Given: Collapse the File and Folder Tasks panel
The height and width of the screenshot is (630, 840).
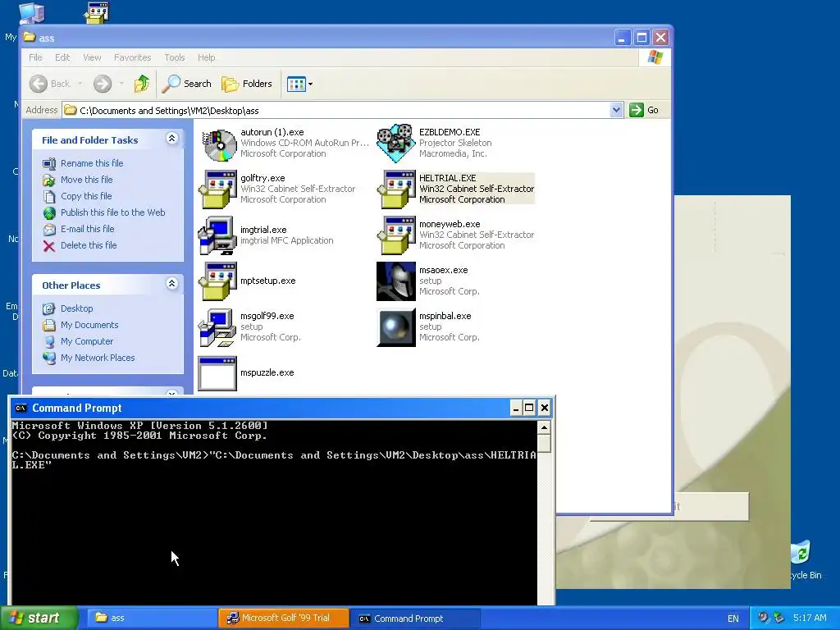Looking at the screenshot, I should click(x=172, y=139).
